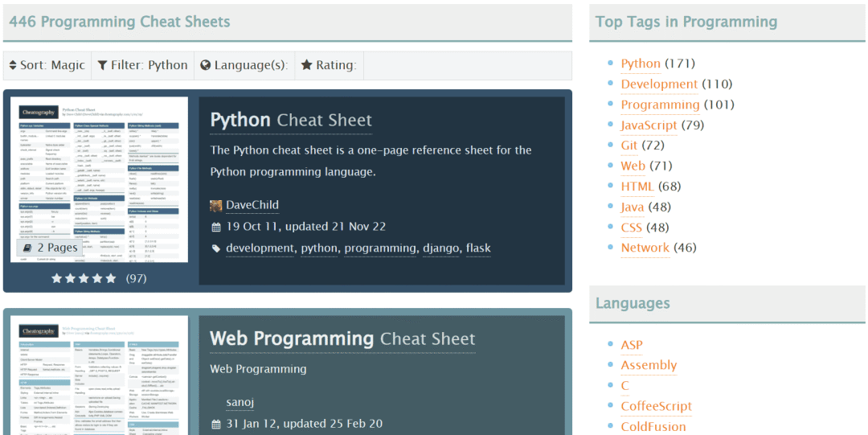Viewport: 868px width, 435px height.
Task: Click DaveChild's avatar icon
Action: click(215, 205)
